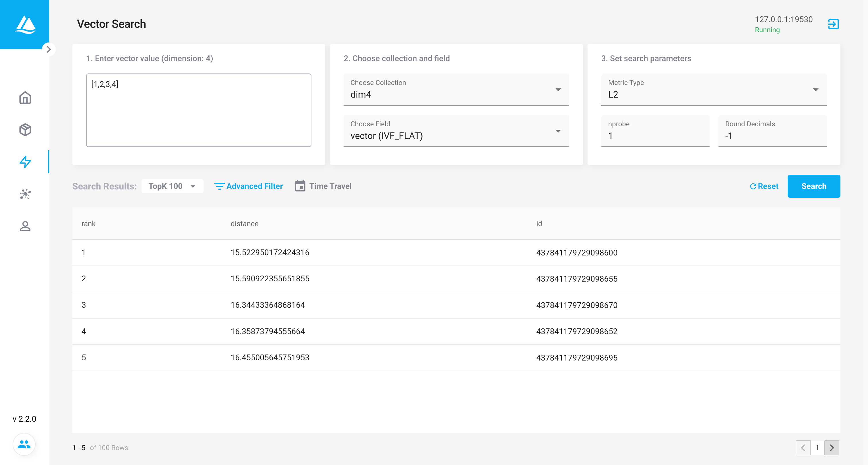868x465 pixels.
Task: Select the Vector Search lightning icon
Action: pos(25,162)
